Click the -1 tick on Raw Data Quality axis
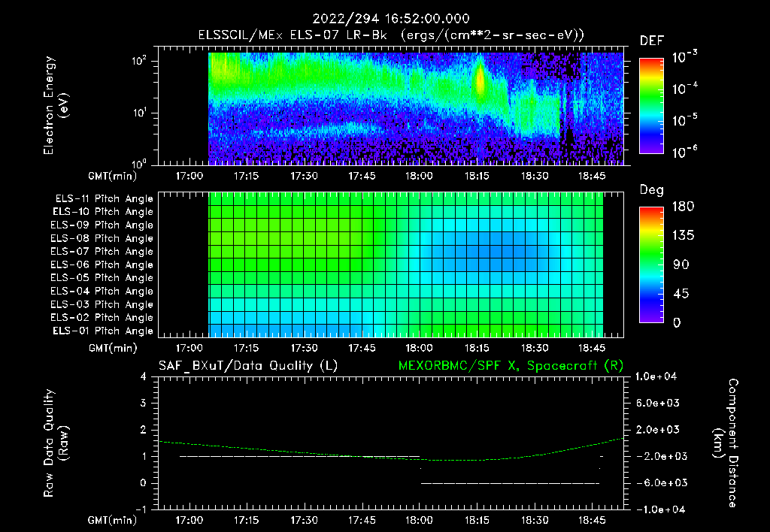This screenshot has width=770, height=532. [141, 509]
